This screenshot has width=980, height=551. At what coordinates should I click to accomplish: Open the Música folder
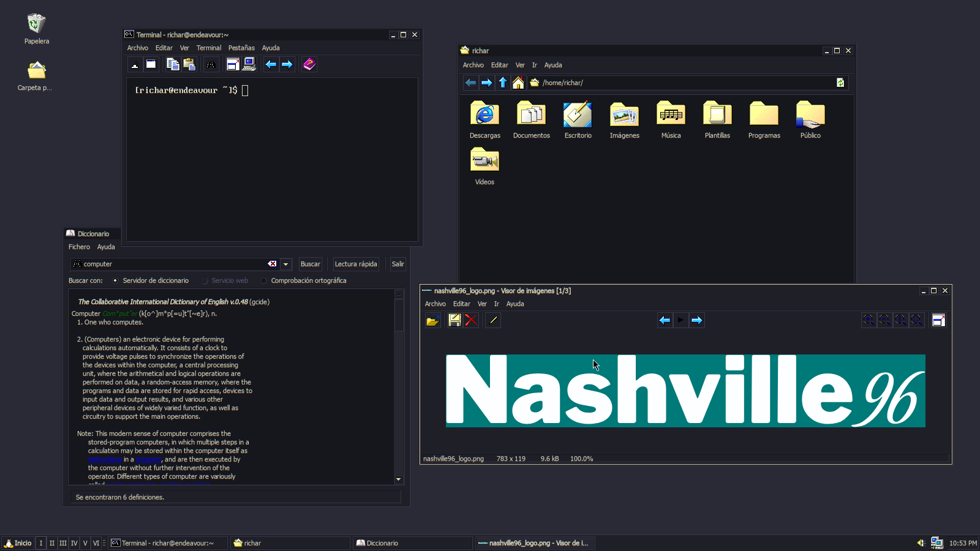(671, 120)
